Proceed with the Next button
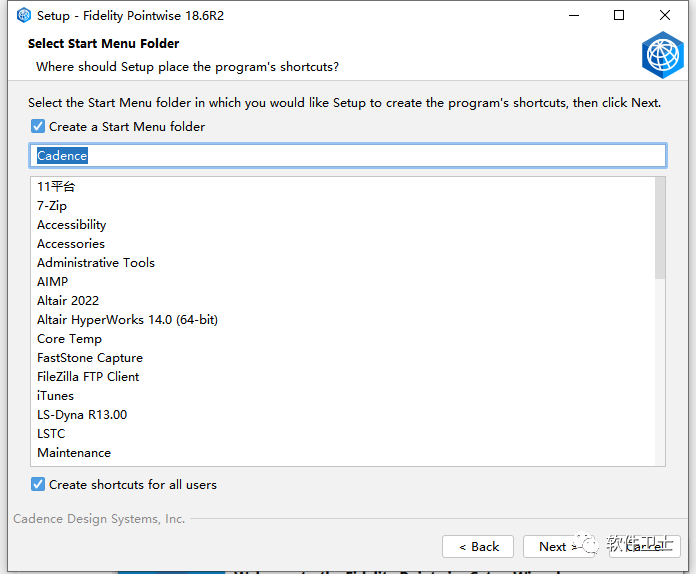 (558, 546)
